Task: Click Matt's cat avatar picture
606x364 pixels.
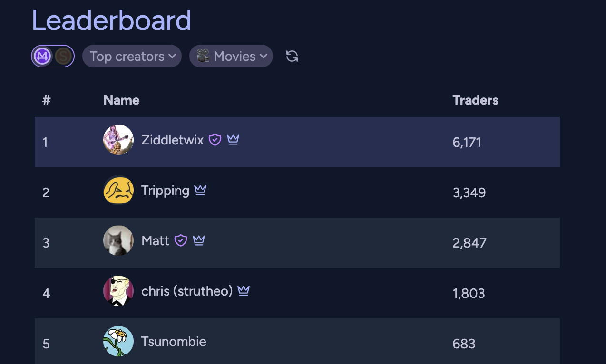Action: [x=118, y=240]
